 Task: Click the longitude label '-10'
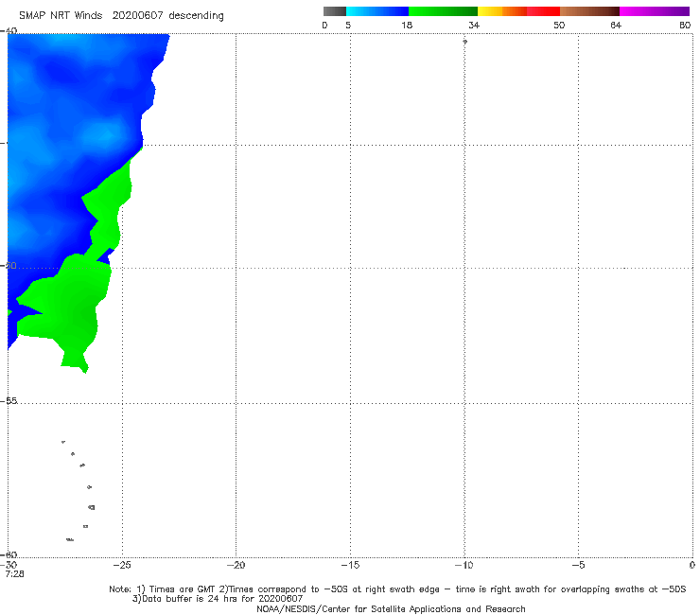point(464,565)
